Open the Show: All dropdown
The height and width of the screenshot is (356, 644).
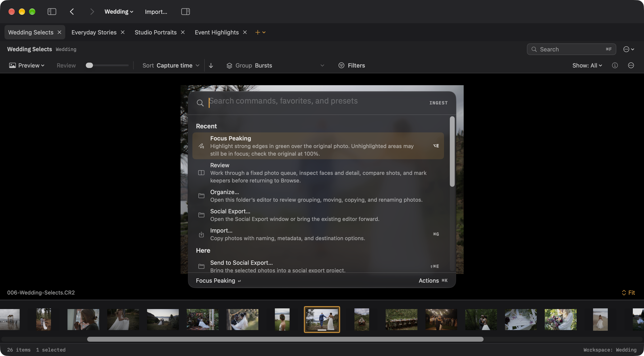587,65
